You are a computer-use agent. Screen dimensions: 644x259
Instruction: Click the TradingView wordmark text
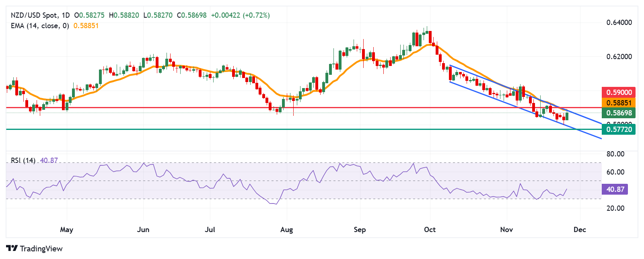pos(41,249)
